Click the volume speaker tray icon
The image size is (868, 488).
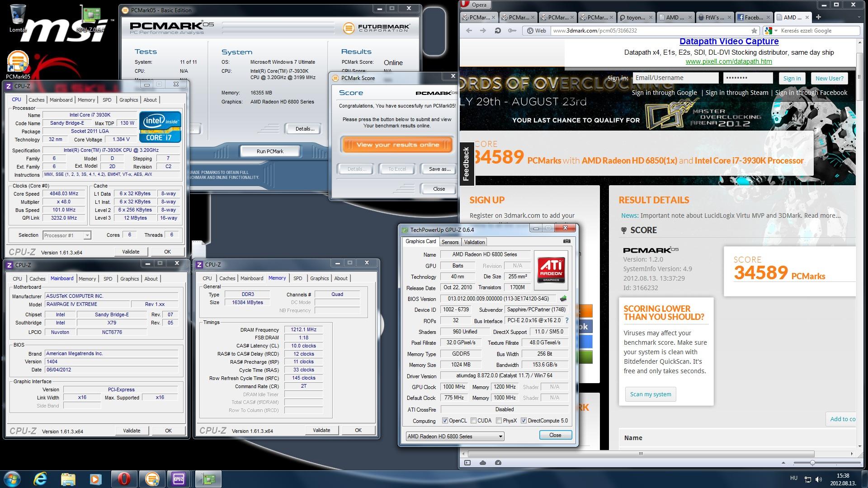(820, 479)
